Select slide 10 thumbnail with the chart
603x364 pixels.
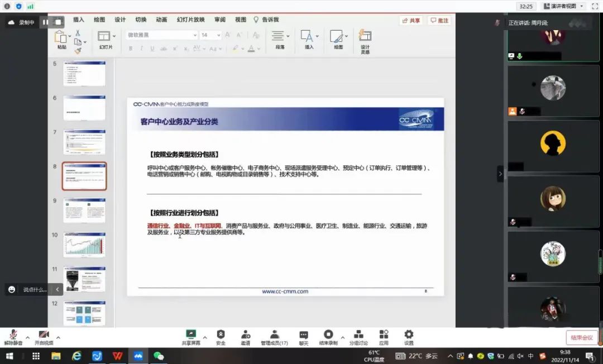[84, 244]
